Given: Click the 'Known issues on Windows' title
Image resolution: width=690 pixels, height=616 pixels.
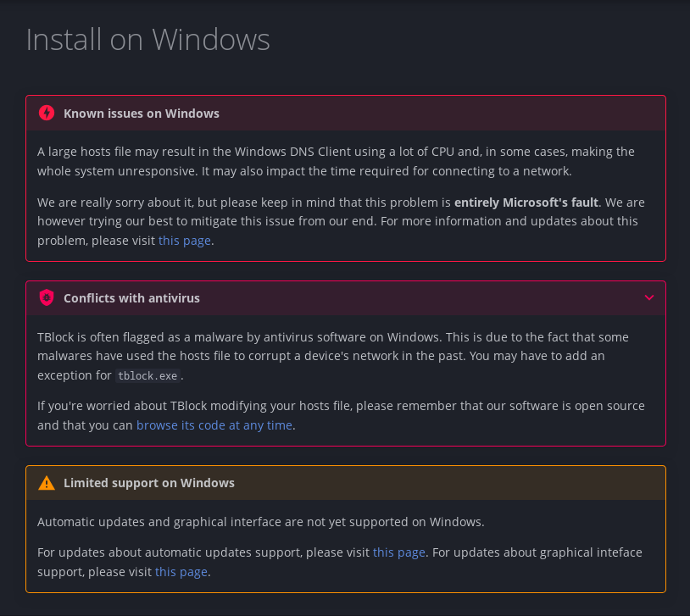Looking at the screenshot, I should pyautogui.click(x=142, y=114).
